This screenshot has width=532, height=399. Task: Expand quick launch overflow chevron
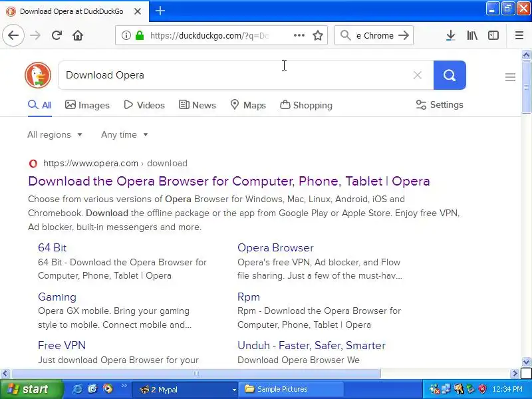[x=124, y=386]
